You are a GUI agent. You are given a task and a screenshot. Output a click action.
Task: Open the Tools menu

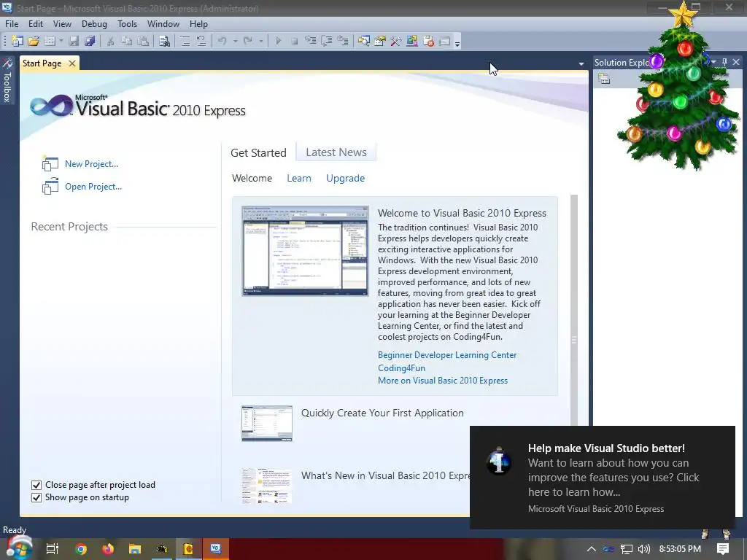127,24
